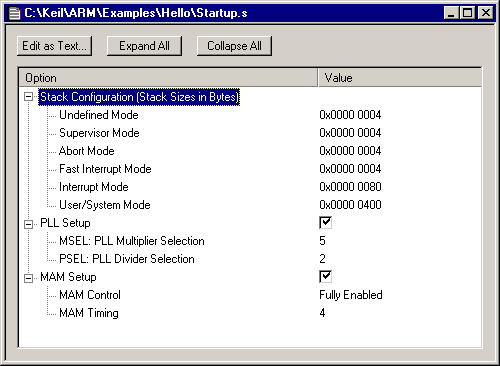Click the Expand All button
Screen dimensions: 500x366
[144, 46]
